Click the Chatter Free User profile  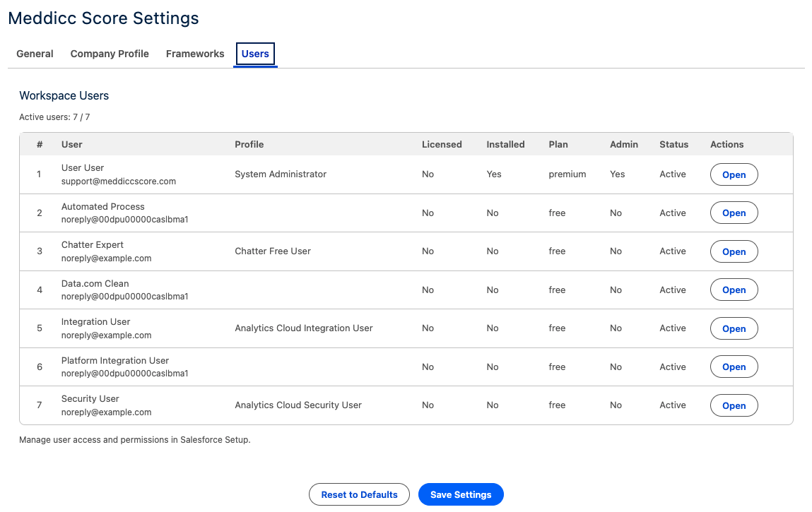click(x=272, y=251)
